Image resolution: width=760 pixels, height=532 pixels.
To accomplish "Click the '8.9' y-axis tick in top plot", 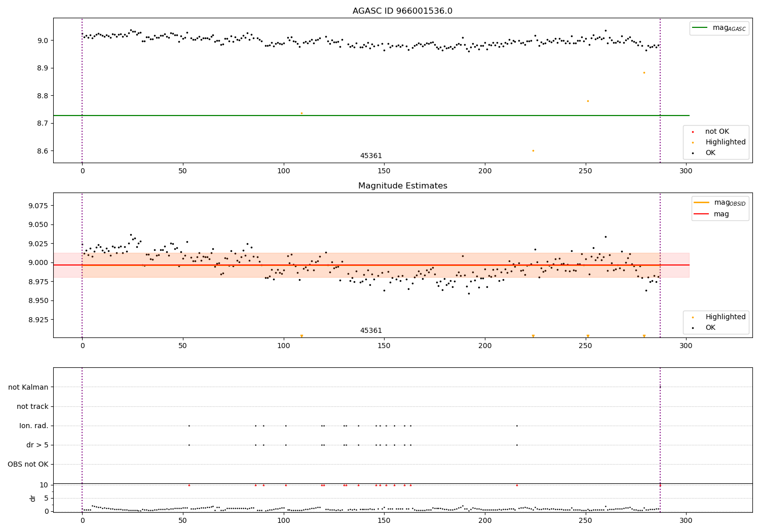I will click(x=44, y=68).
